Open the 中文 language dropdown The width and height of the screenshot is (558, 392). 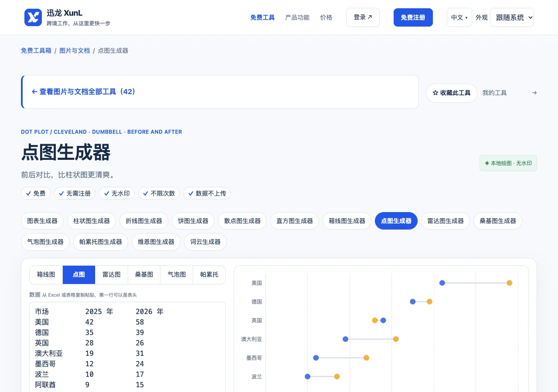[459, 17]
